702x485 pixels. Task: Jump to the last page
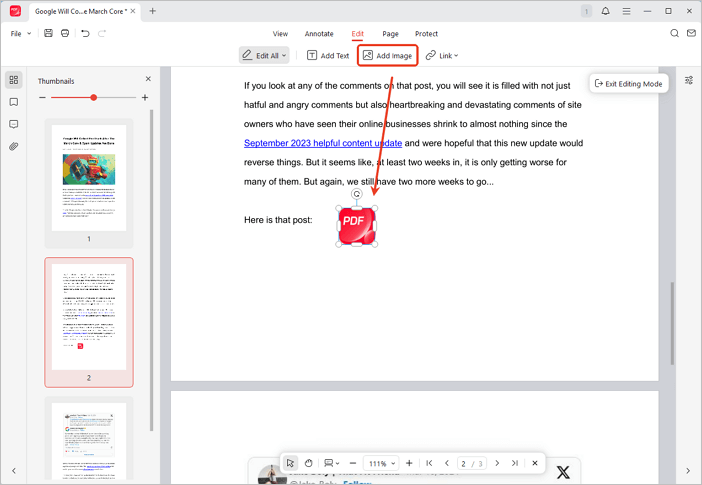515,463
